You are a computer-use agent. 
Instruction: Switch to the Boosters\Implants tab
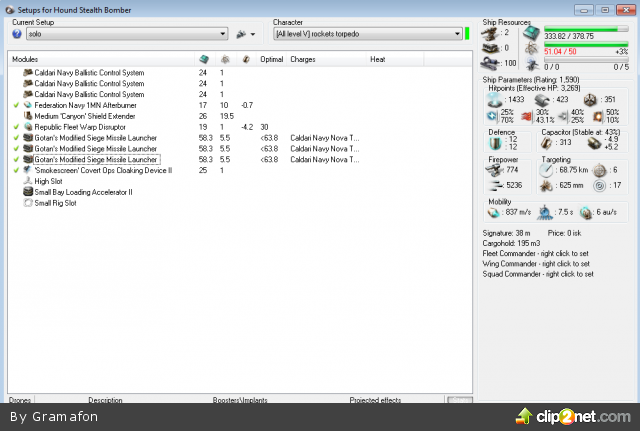click(240, 400)
